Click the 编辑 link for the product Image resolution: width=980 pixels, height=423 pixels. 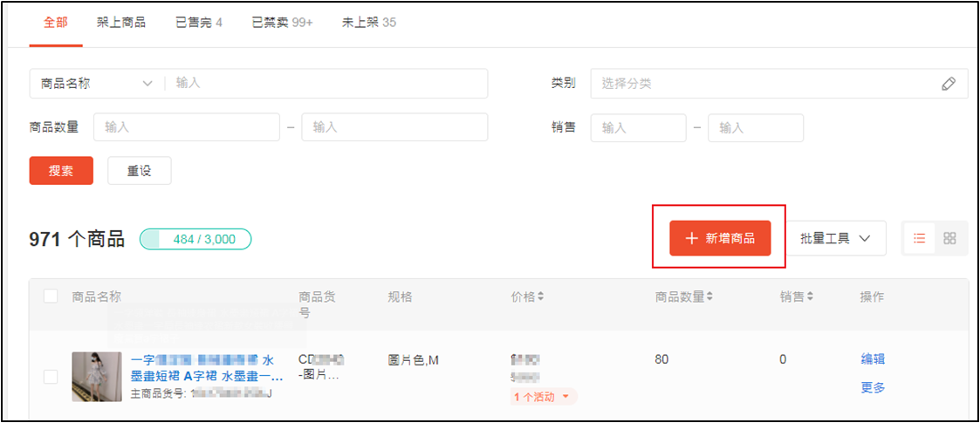(873, 359)
